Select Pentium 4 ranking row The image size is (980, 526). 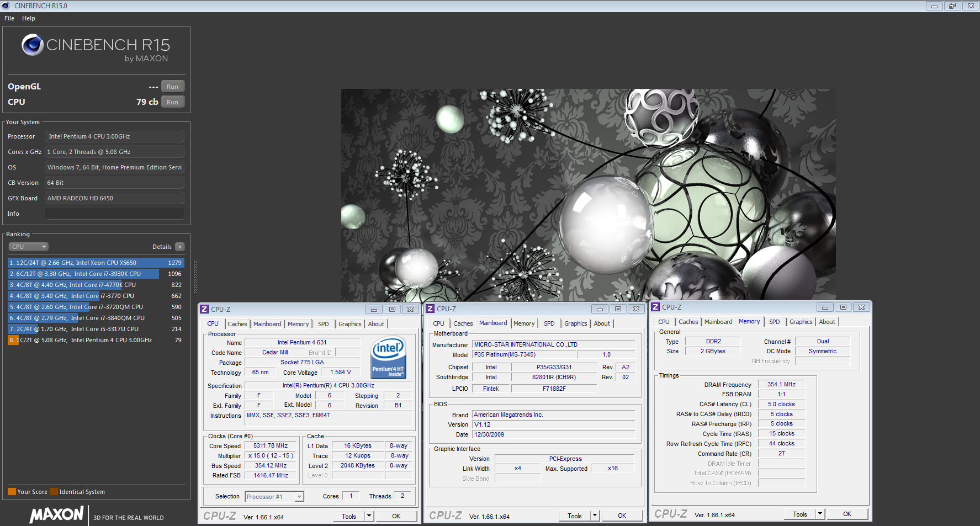tap(95, 340)
